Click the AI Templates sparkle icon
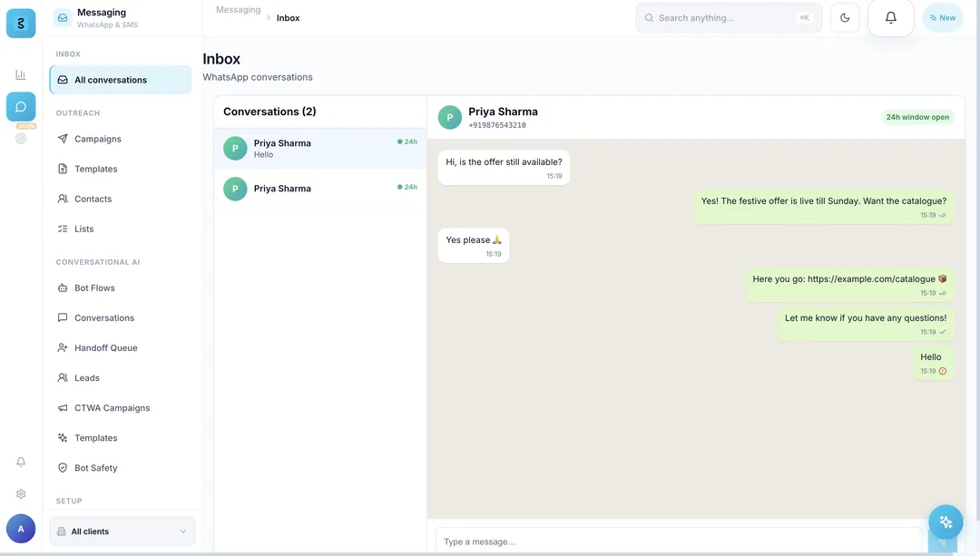The width and height of the screenshot is (980, 556). pos(63,438)
